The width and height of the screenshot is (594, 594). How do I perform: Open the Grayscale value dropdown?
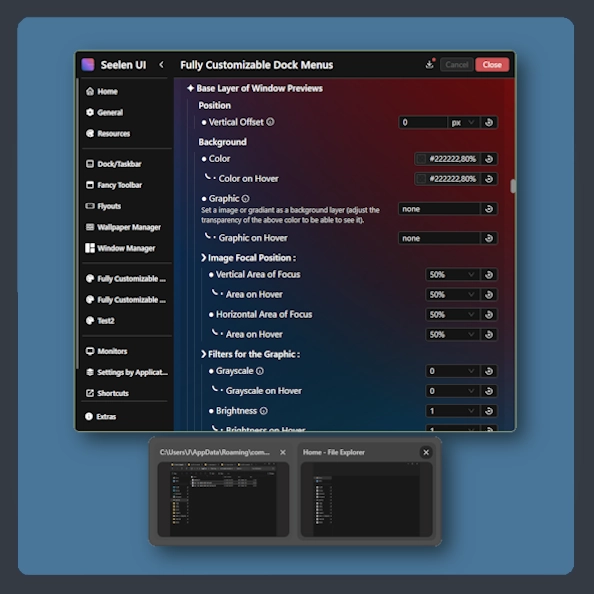pyautogui.click(x=452, y=371)
